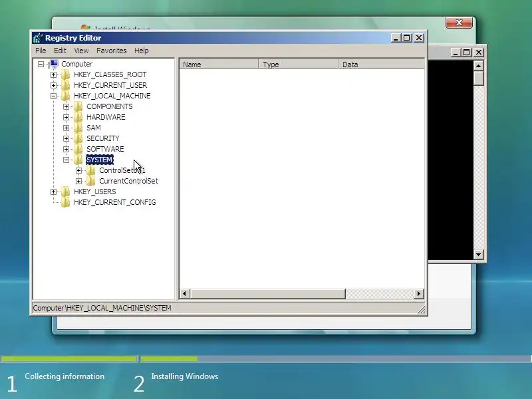Click the COMPONENTS folder icon
Image resolution: width=532 pixels, height=399 pixels.
78,106
